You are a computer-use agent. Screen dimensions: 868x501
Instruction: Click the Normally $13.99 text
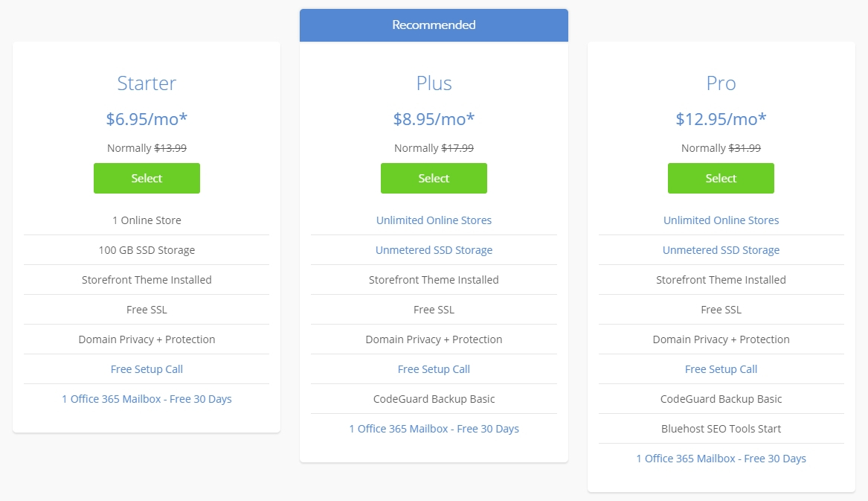tap(147, 148)
